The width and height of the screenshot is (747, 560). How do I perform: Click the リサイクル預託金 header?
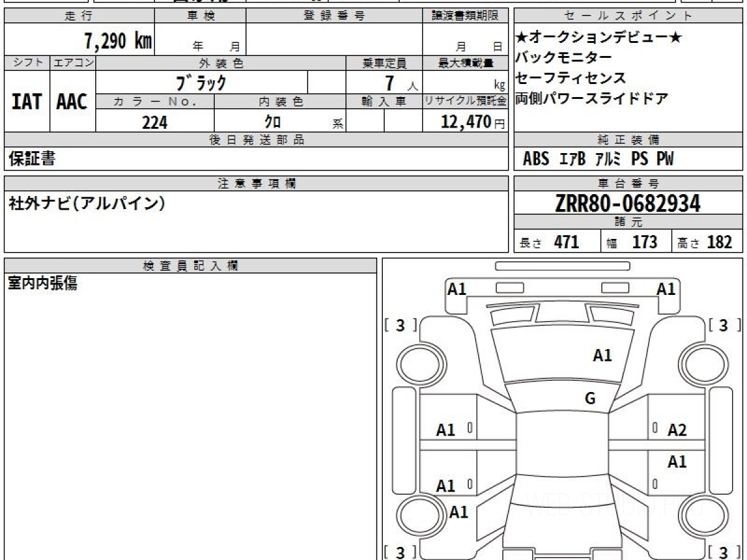(x=466, y=101)
